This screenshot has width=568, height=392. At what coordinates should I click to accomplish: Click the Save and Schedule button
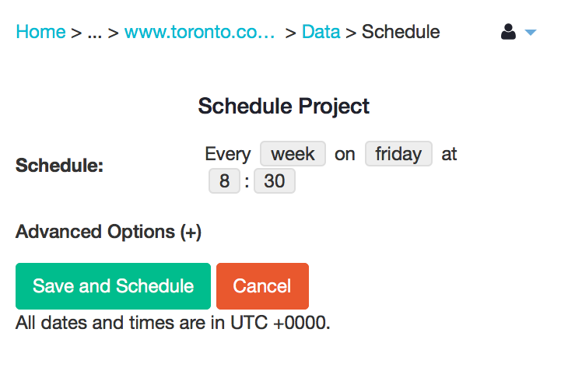click(113, 286)
